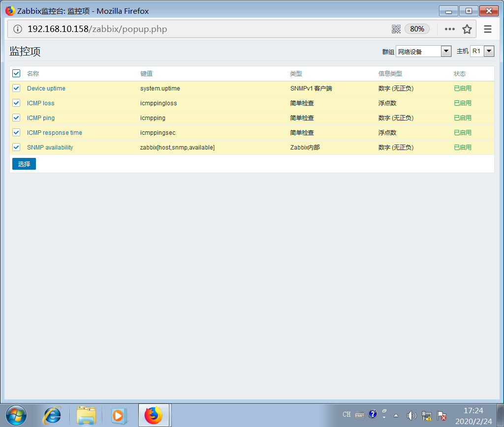Click the blue help question-mark tray icon
The height and width of the screenshot is (427, 504).
(x=373, y=414)
